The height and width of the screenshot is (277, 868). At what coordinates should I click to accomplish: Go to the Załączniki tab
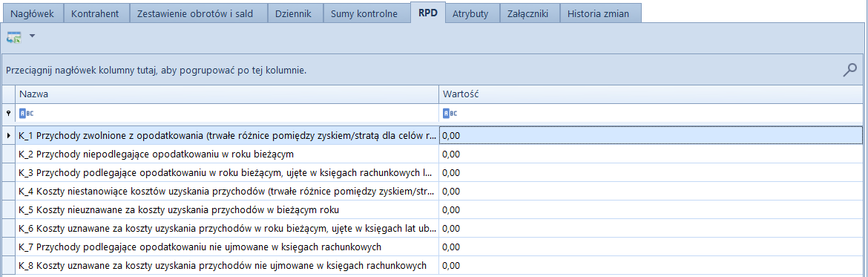[527, 14]
